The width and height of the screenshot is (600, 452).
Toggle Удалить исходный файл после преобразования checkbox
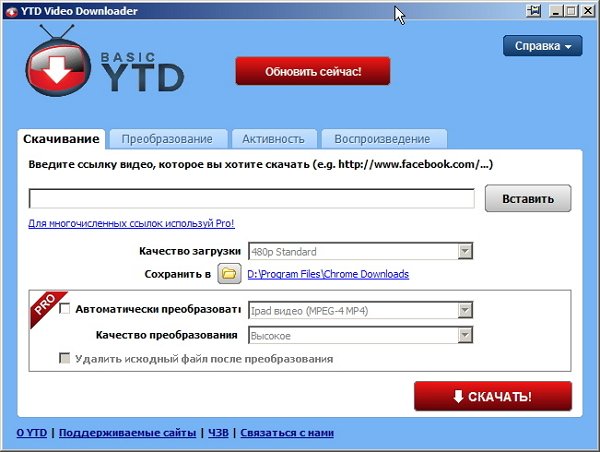point(65,358)
